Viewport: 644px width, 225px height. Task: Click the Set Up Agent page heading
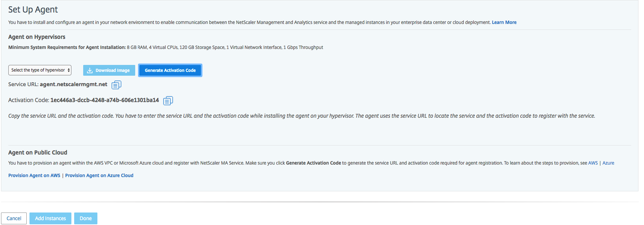pos(33,10)
